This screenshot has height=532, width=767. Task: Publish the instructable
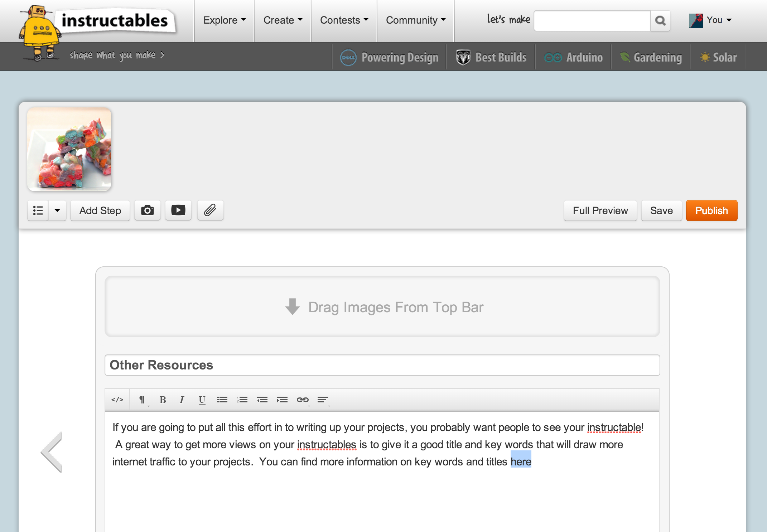tap(711, 211)
